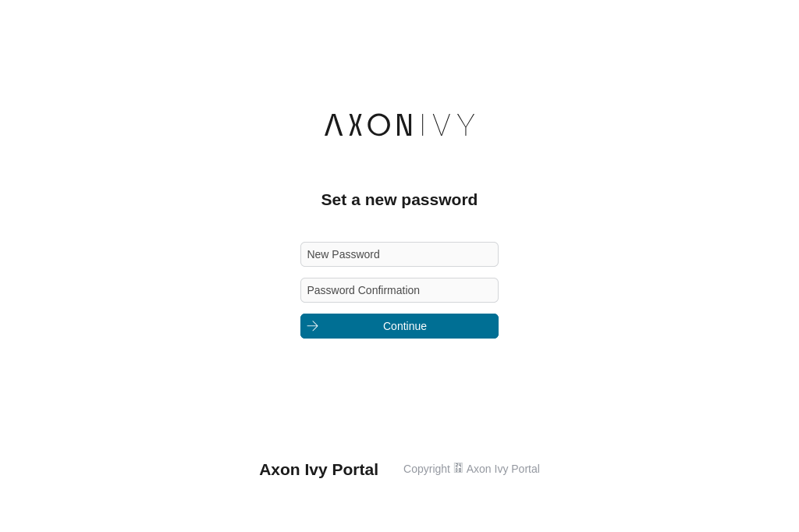Image resolution: width=799 pixels, height=532 pixels.
Task: Click the Continue button
Action: [399, 326]
